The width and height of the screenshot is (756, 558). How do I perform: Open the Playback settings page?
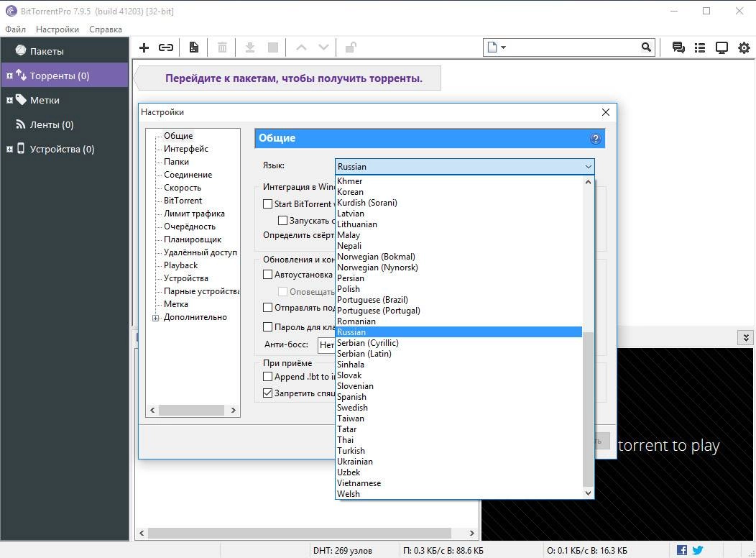[x=180, y=265]
